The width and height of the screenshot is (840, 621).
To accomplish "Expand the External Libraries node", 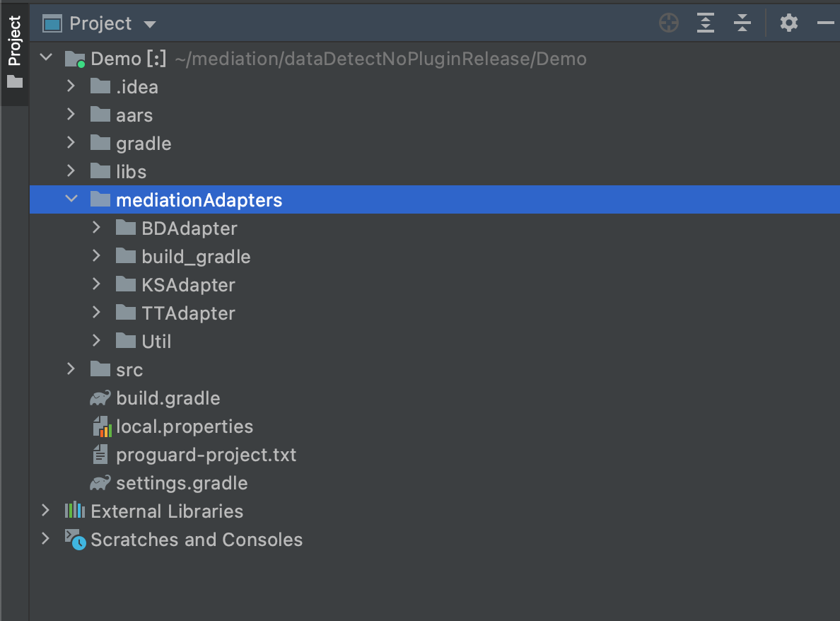I will [x=46, y=511].
